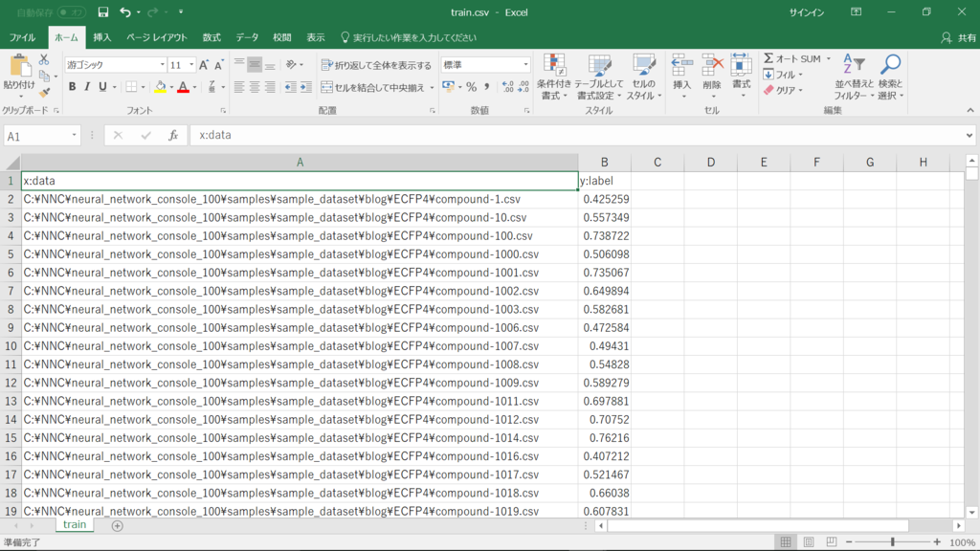980x551 pixels.
Task: Click the percent style icon
Action: 471,87
